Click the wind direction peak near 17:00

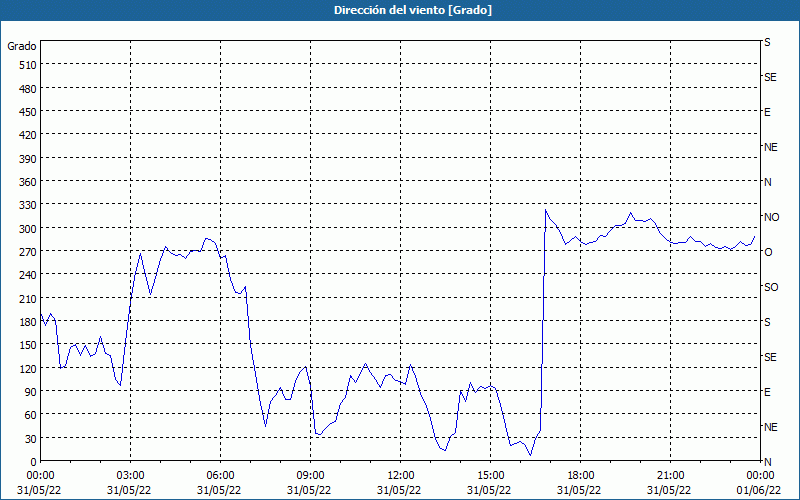[545, 210]
